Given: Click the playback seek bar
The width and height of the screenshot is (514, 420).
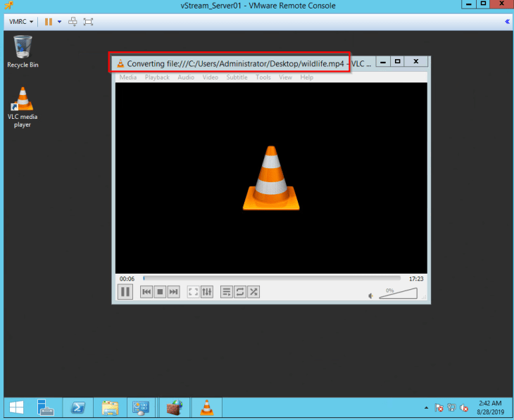Looking at the screenshot, I should click(272, 279).
